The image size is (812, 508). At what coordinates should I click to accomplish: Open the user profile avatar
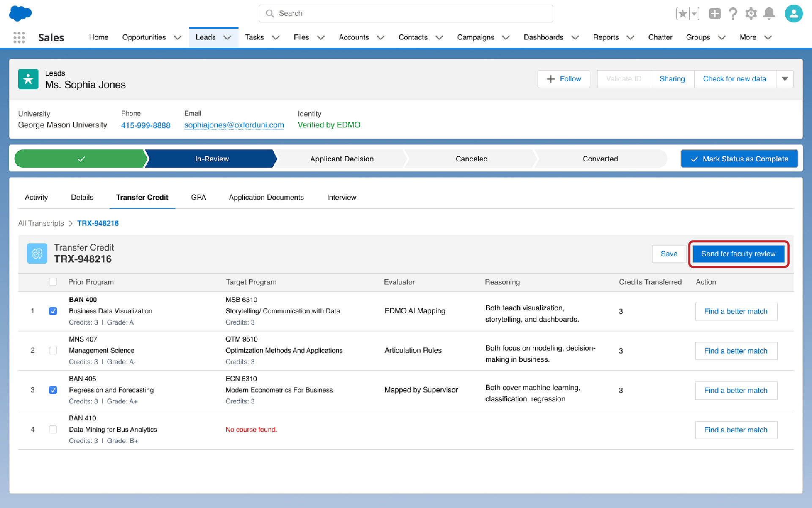pos(793,14)
